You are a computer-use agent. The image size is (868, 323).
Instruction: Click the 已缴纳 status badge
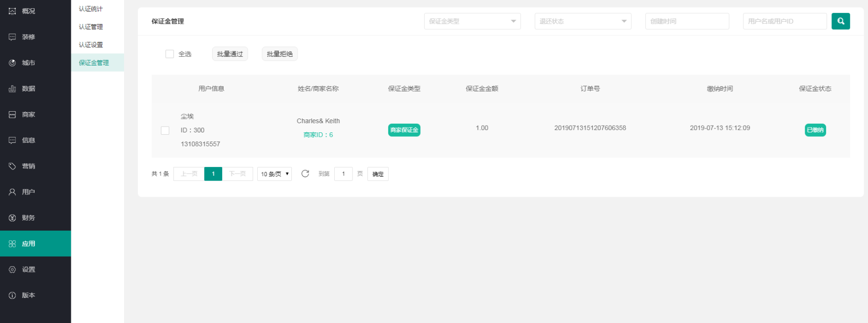(x=816, y=130)
